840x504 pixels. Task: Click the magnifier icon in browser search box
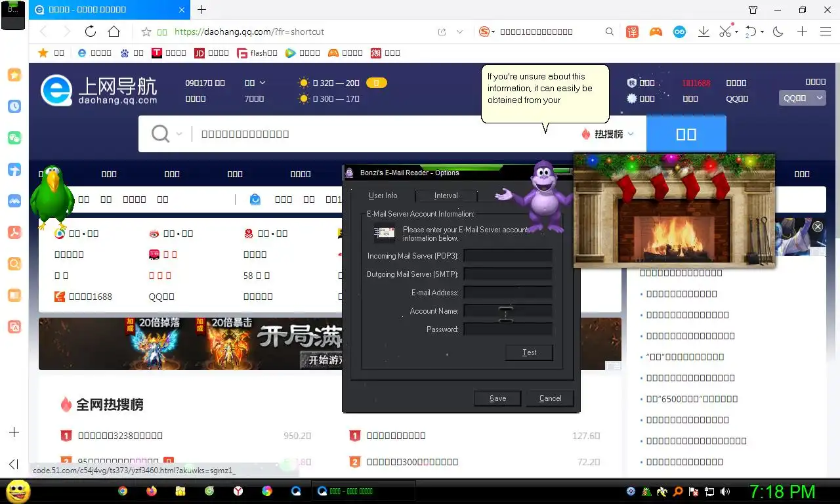(x=610, y=31)
